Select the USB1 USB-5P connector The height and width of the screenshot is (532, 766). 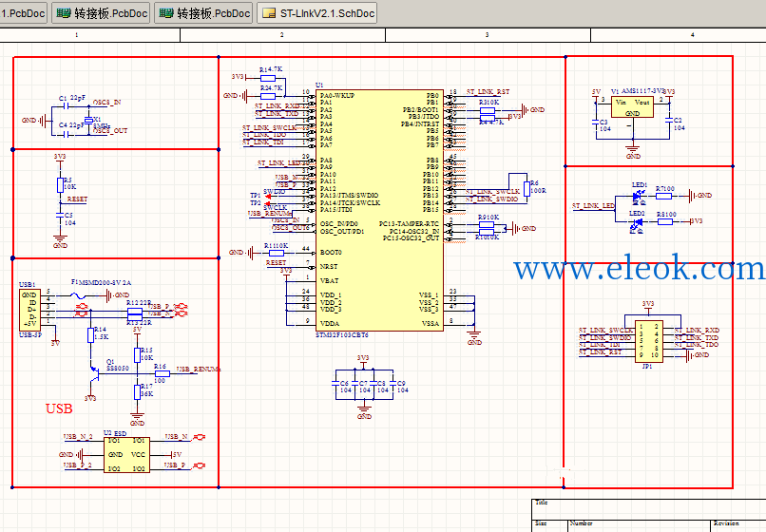coord(29,310)
